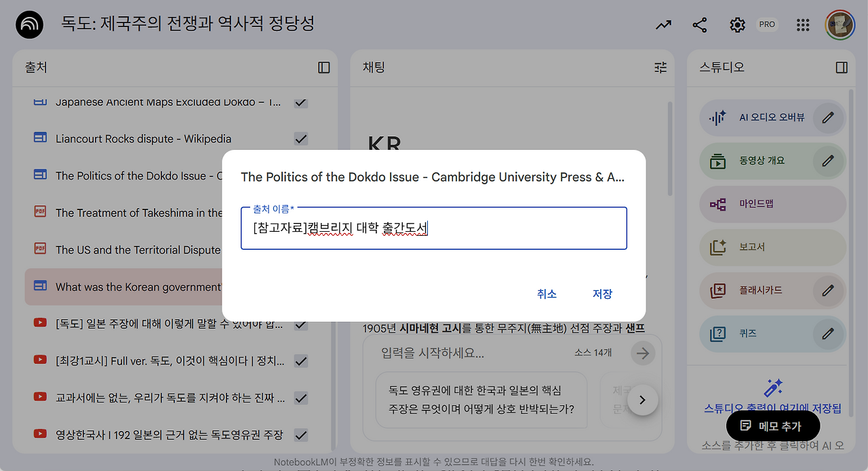Click web icon of Liancourt Rocks source
Viewport: 868px width, 471px height.
tap(40, 138)
